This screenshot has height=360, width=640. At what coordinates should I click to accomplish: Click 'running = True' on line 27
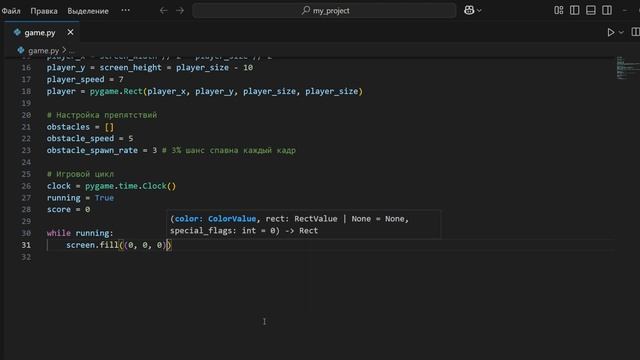(80, 198)
